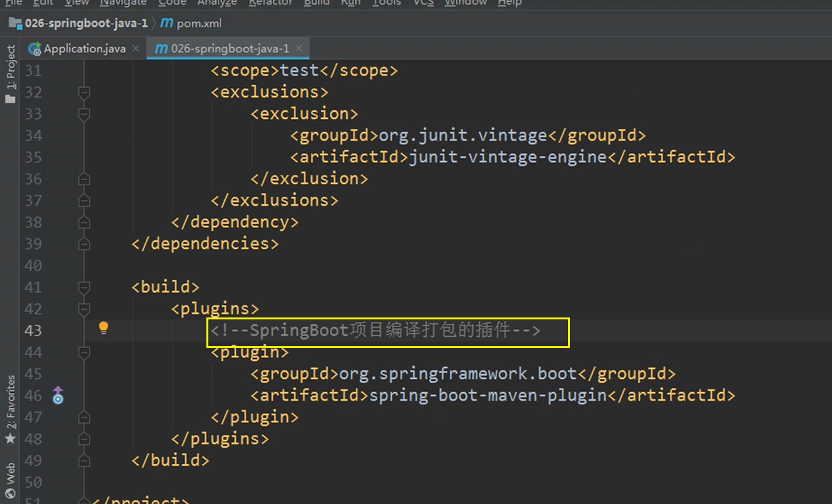Click the scope value test on line 31
Viewport: 832px width, 504px height.
[300, 70]
